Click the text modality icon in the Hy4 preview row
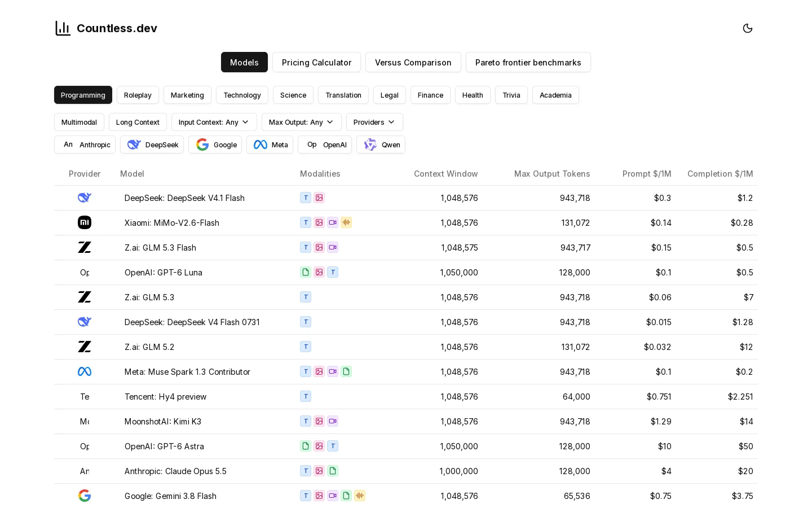Screen dimensions: 812x508 pyautogui.click(x=306, y=396)
